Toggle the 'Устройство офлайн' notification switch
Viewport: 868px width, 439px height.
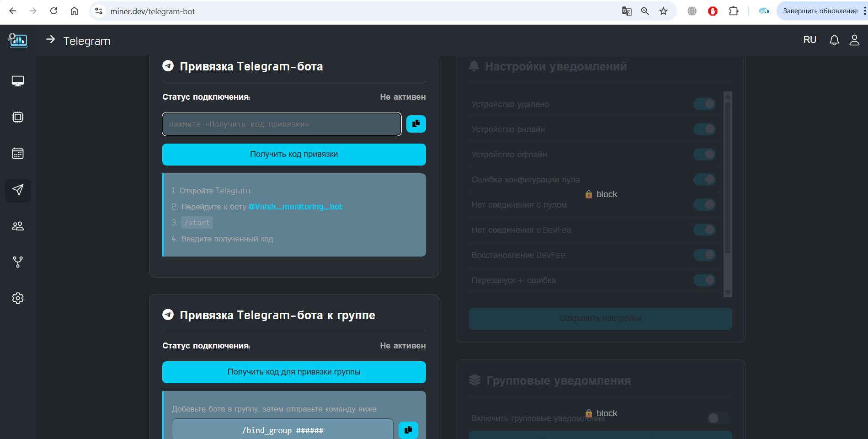pos(704,155)
